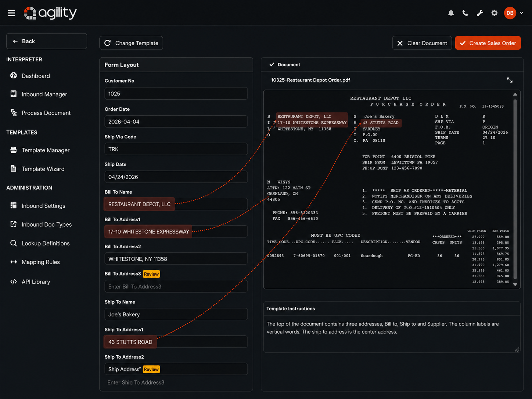Go back using the Back button
This screenshot has height=399, width=532.
pyautogui.click(x=47, y=41)
